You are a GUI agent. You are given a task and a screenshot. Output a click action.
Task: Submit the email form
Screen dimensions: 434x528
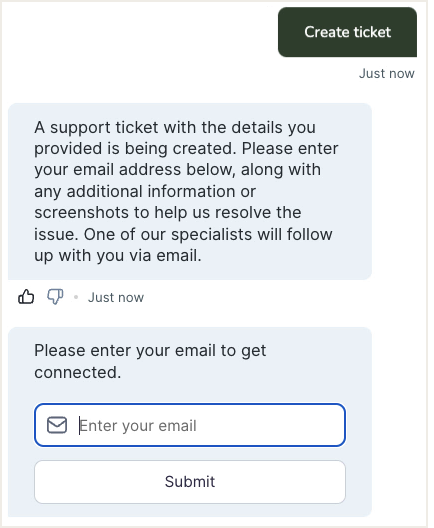click(190, 482)
